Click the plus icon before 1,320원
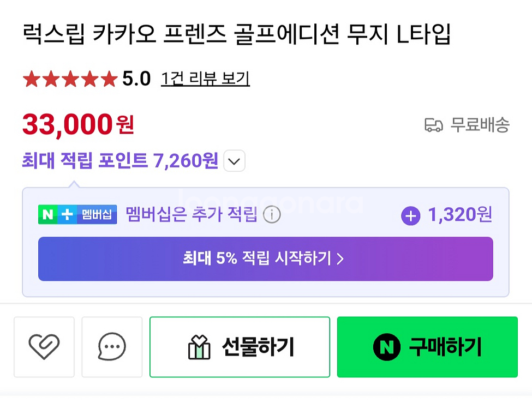 (x=410, y=215)
